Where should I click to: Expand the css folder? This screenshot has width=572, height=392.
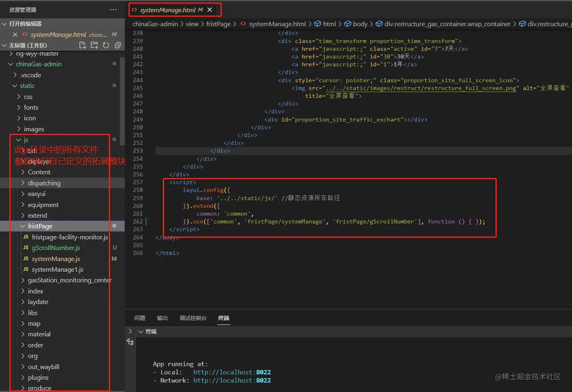click(x=19, y=97)
